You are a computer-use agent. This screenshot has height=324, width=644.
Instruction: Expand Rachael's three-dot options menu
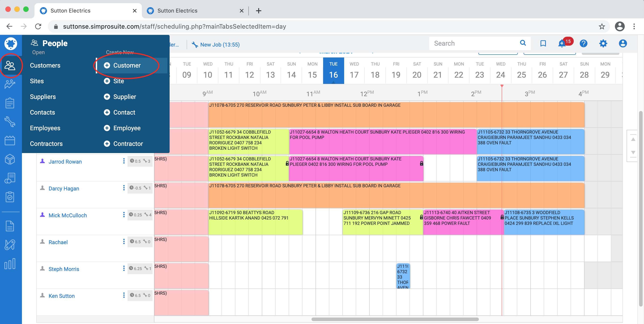124,241
